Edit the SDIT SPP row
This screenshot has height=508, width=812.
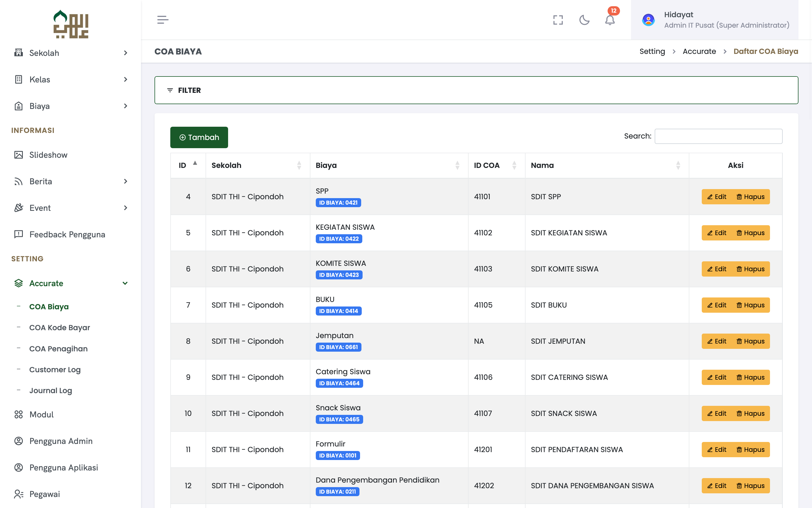tap(717, 196)
